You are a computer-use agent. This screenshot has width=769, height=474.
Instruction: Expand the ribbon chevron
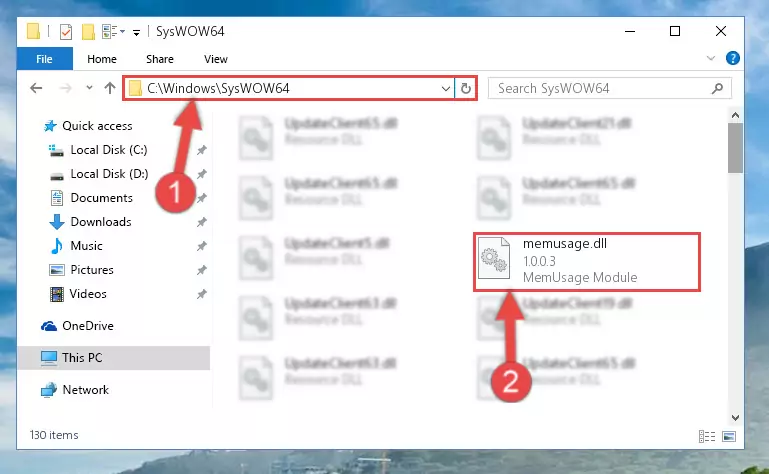click(711, 58)
